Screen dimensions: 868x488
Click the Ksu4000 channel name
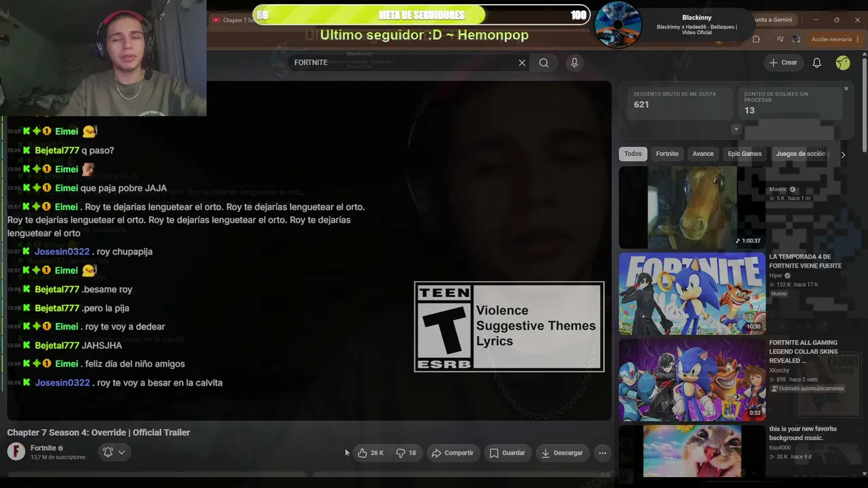780,448
